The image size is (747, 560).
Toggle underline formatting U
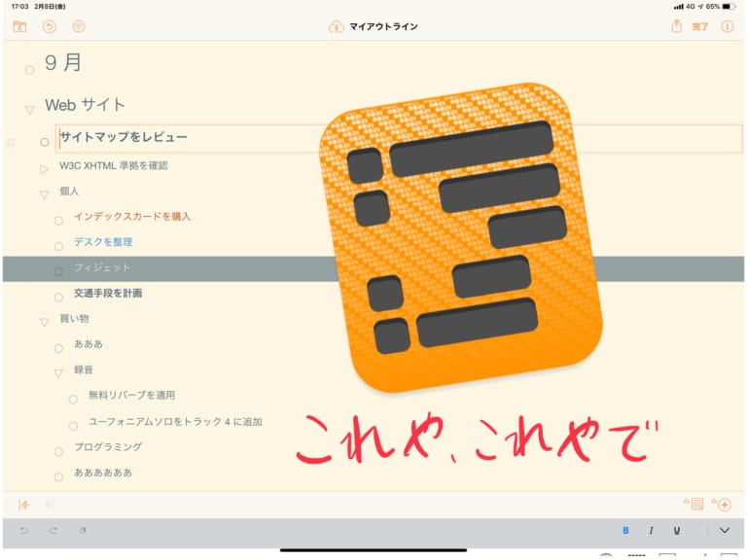pyautogui.click(x=677, y=531)
